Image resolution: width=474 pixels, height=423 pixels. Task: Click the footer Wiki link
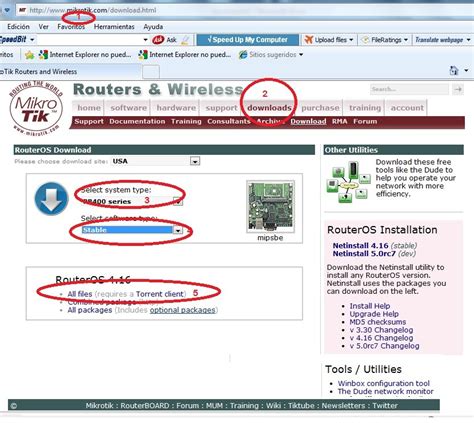[x=273, y=406]
